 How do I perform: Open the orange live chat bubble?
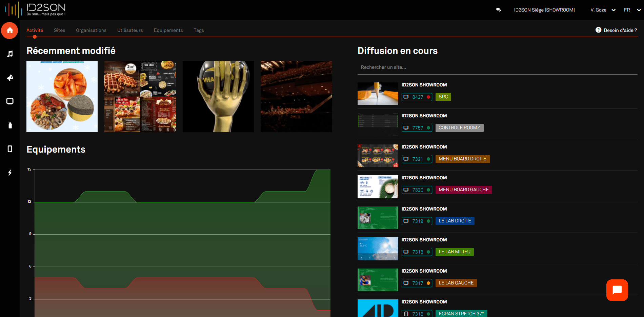[x=617, y=290]
